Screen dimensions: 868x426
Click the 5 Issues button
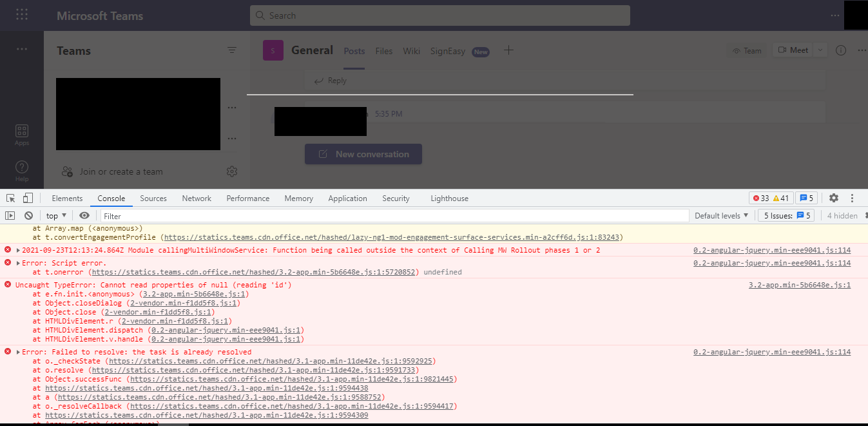coord(787,216)
